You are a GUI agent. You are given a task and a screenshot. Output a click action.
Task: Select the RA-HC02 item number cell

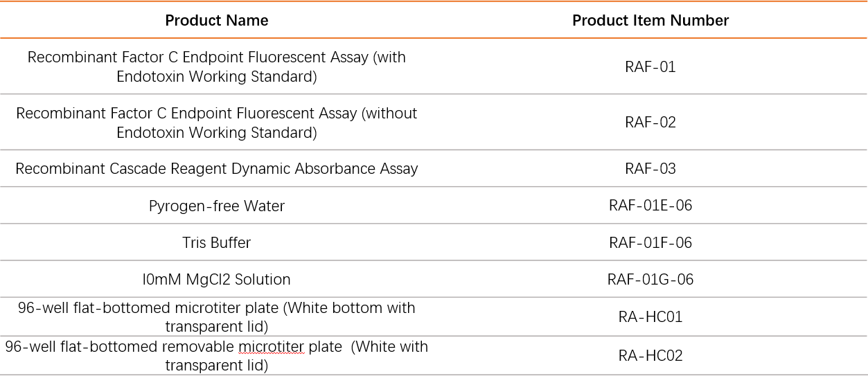point(650,356)
